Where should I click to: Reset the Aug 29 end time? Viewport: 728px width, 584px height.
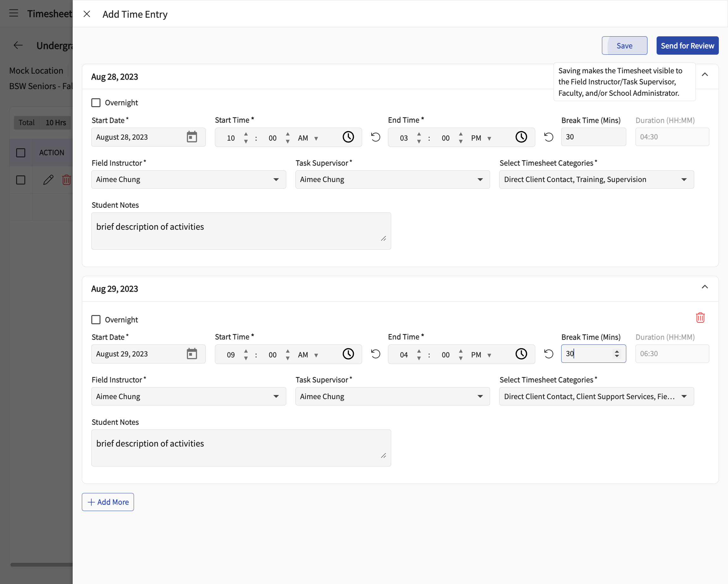(x=549, y=354)
